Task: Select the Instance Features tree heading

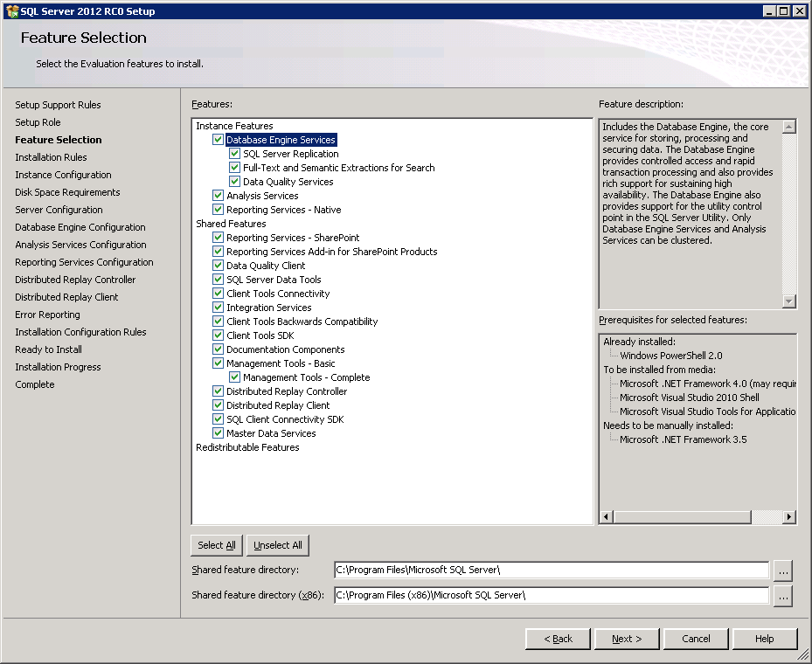Action: pyautogui.click(x=234, y=126)
